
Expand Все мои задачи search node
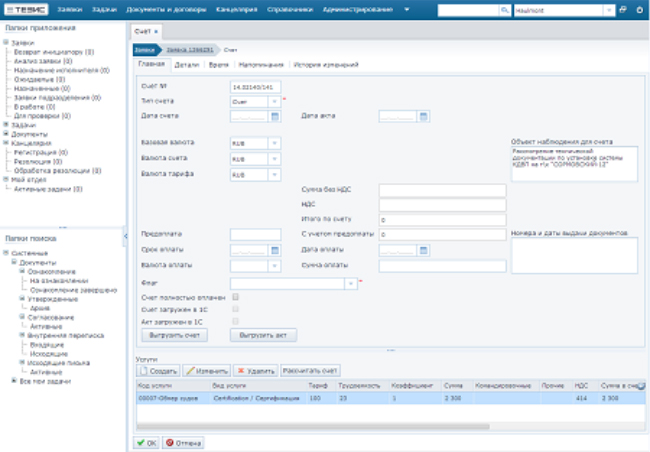coord(14,380)
